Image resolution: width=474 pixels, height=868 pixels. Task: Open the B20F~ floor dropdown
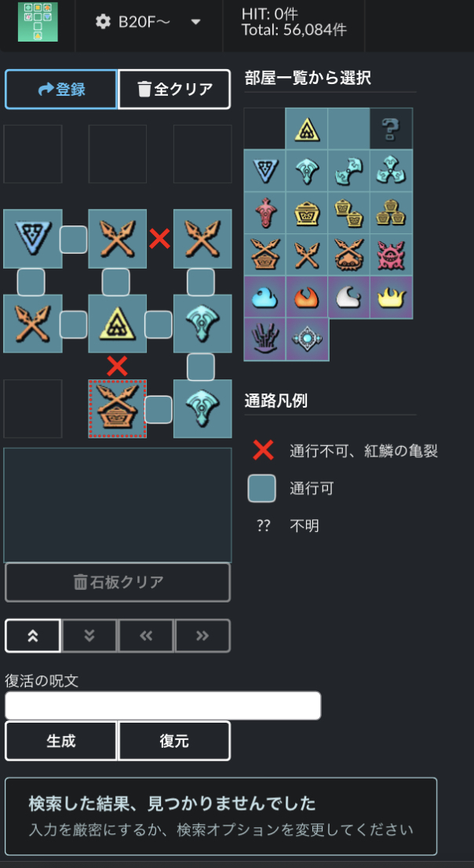click(148, 22)
